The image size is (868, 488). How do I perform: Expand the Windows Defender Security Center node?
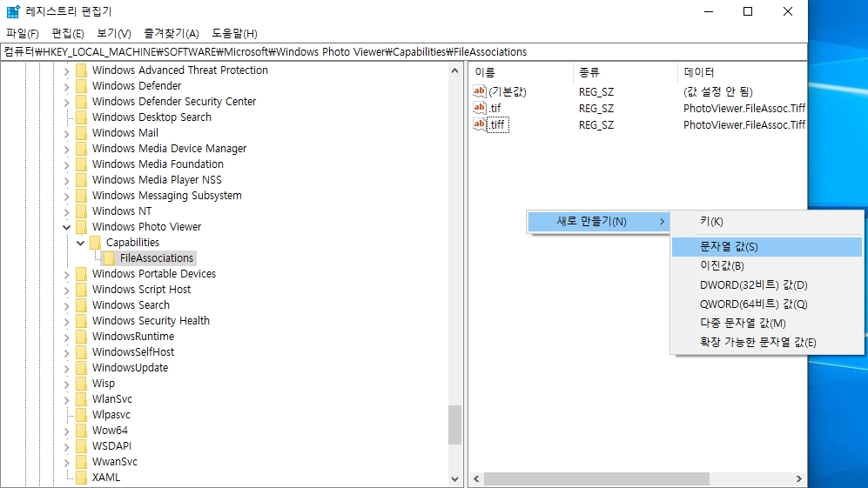(66, 102)
